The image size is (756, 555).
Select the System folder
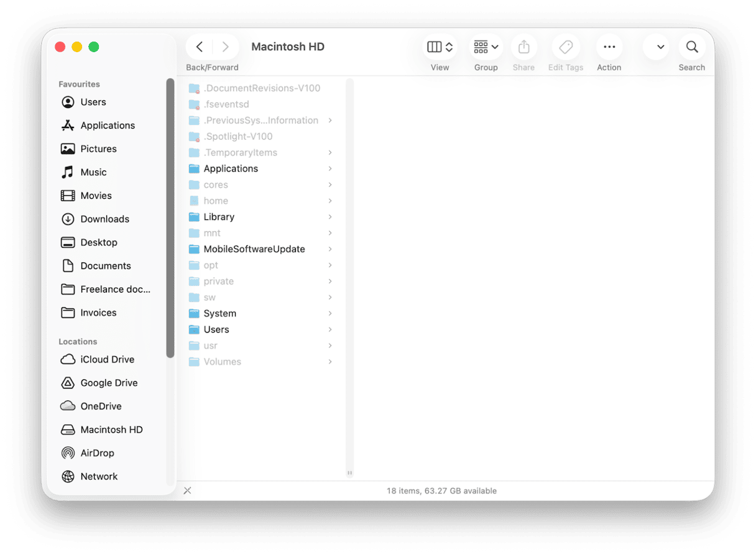[x=219, y=313]
